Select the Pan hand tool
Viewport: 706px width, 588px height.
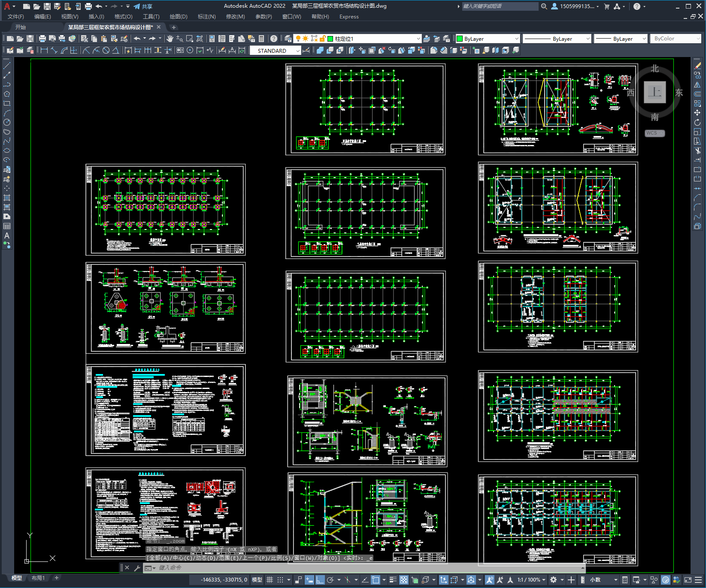click(x=170, y=39)
